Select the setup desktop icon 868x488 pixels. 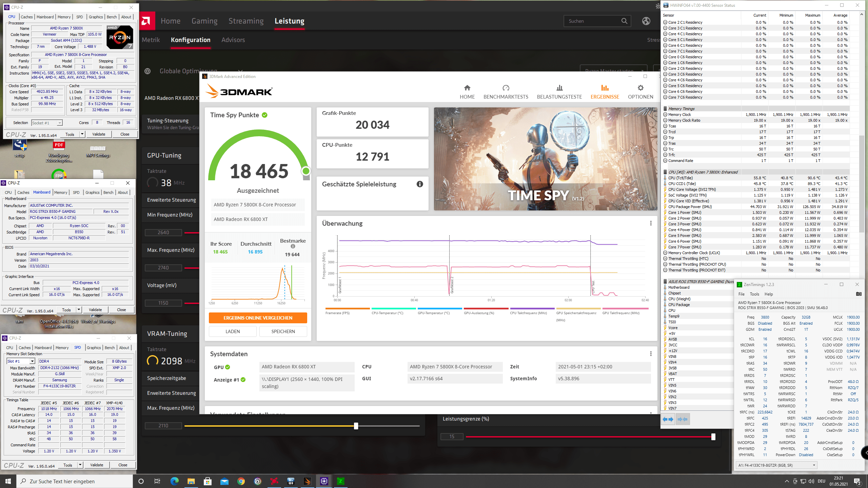coord(20,148)
